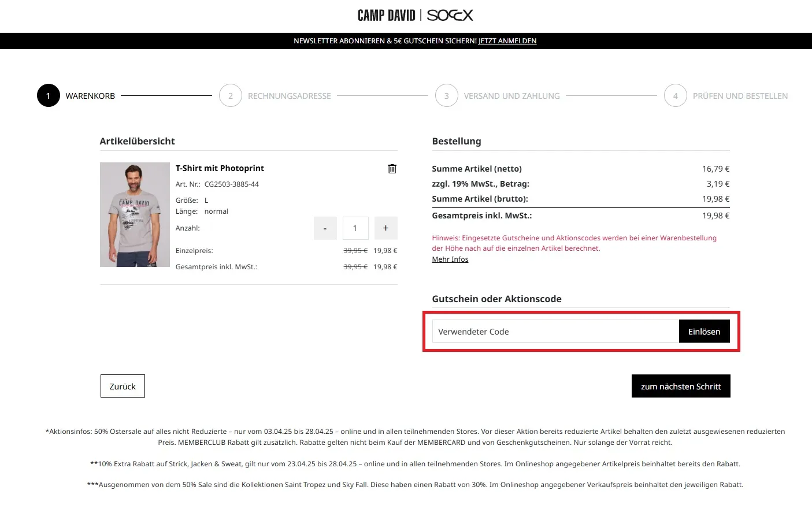
Task: Open the Mehr Infos link
Action: tap(450, 259)
